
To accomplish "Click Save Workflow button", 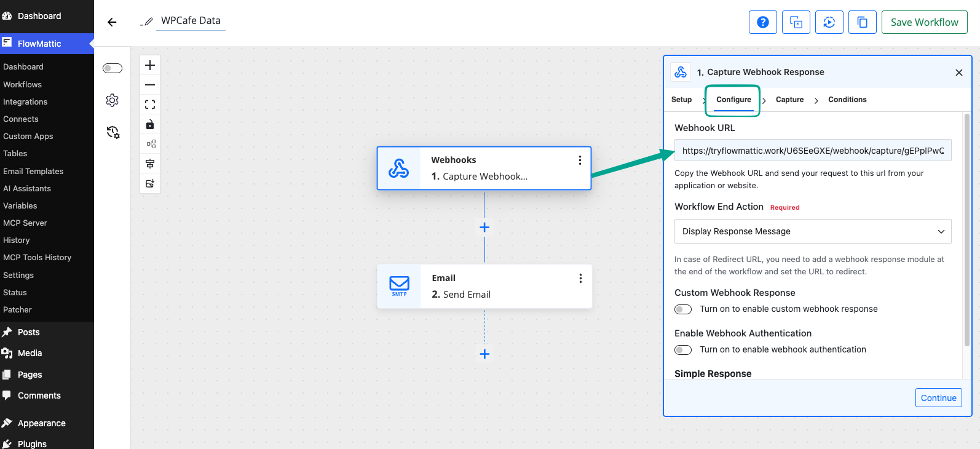I will click(x=924, y=22).
